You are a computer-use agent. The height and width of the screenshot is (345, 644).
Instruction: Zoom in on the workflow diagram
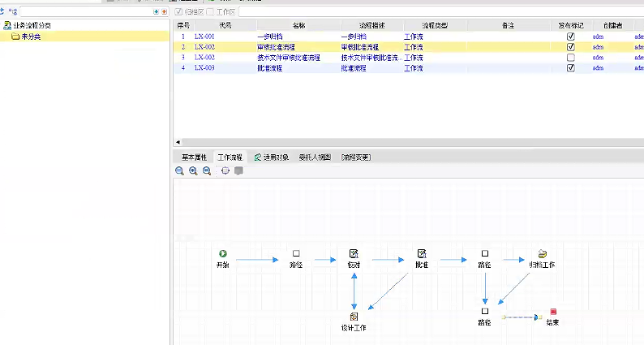coord(193,171)
